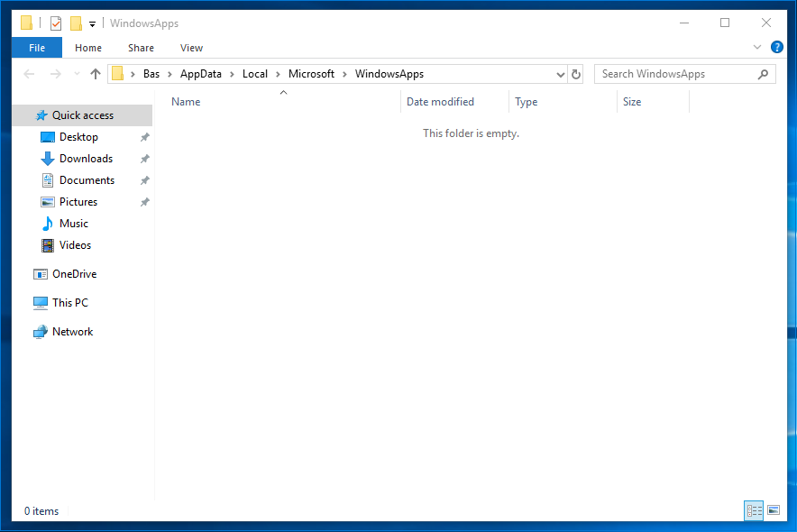Open Help with the question mark icon

776,47
